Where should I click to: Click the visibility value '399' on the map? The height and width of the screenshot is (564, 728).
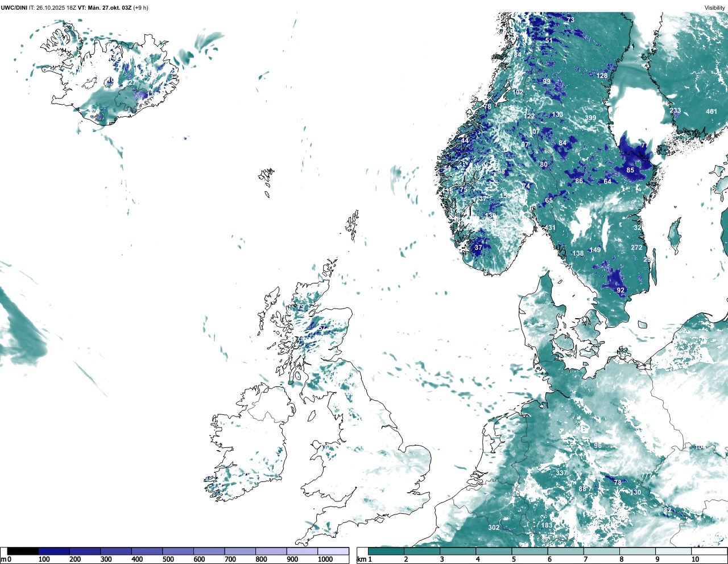point(591,118)
